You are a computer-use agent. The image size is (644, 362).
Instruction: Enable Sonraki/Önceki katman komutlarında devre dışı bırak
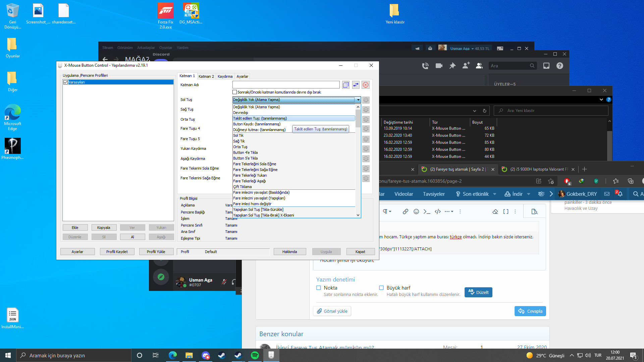[235, 92]
